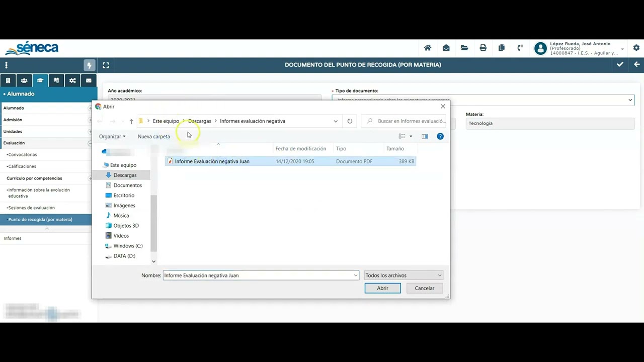644x362 pixels.
Task: Expand the address bar path history dropdown
Action: (336, 121)
